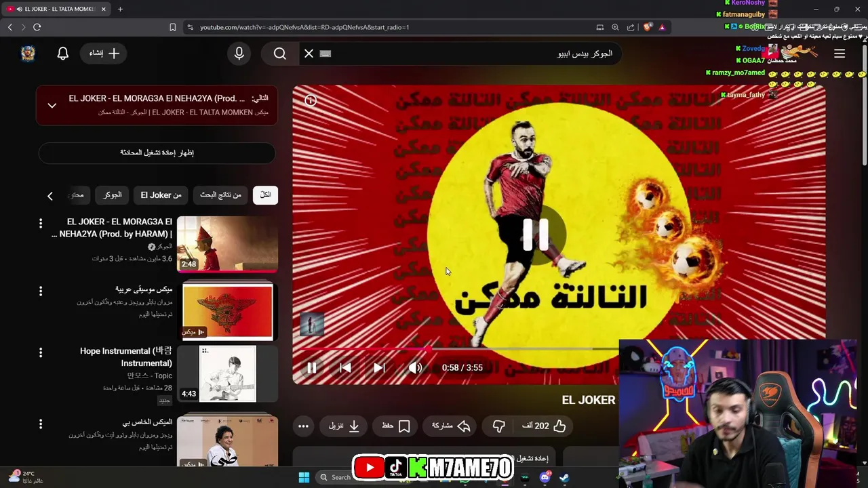The image size is (868, 488).
Task: Click the Hope Instrumental video title
Action: pos(126,357)
